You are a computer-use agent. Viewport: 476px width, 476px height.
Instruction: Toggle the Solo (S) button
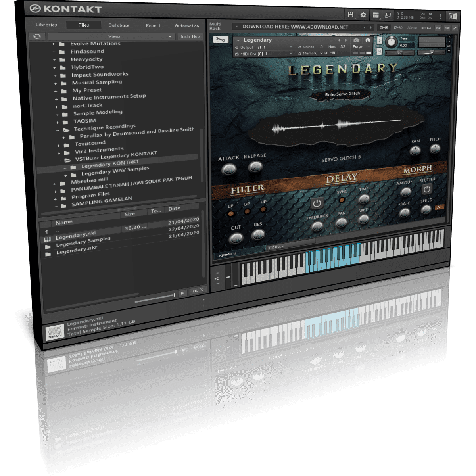379,41
